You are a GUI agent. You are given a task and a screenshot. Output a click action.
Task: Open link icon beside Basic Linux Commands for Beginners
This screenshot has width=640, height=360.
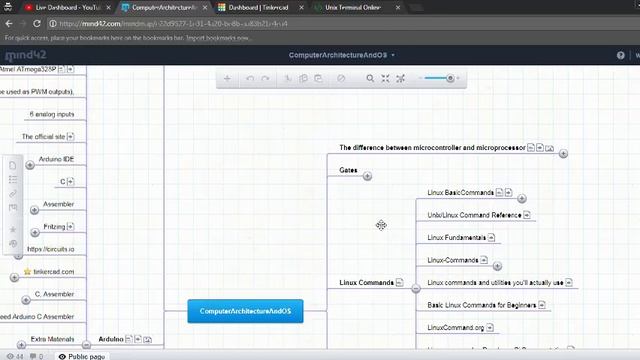click(542, 305)
